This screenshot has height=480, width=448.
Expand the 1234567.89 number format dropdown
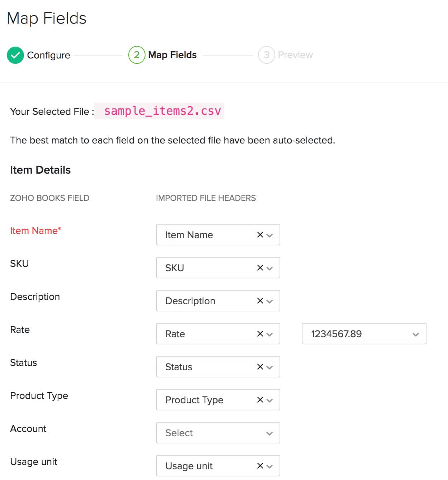point(364,334)
